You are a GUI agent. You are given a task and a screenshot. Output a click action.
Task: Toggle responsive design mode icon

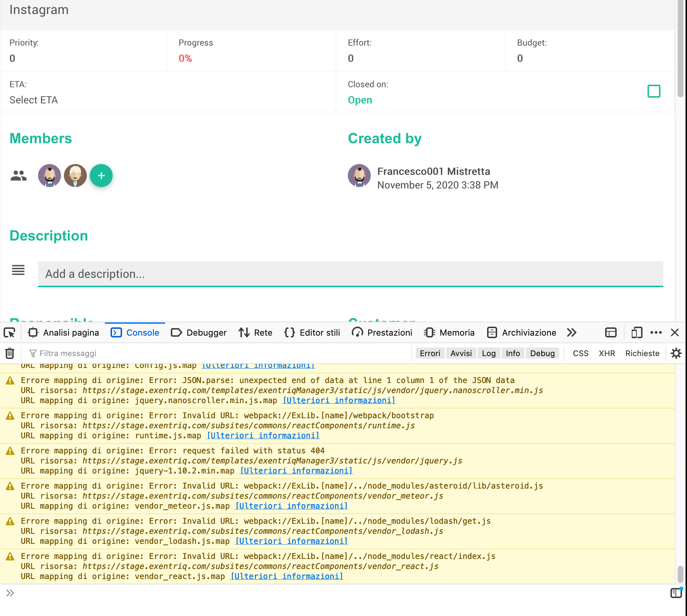pos(637,333)
